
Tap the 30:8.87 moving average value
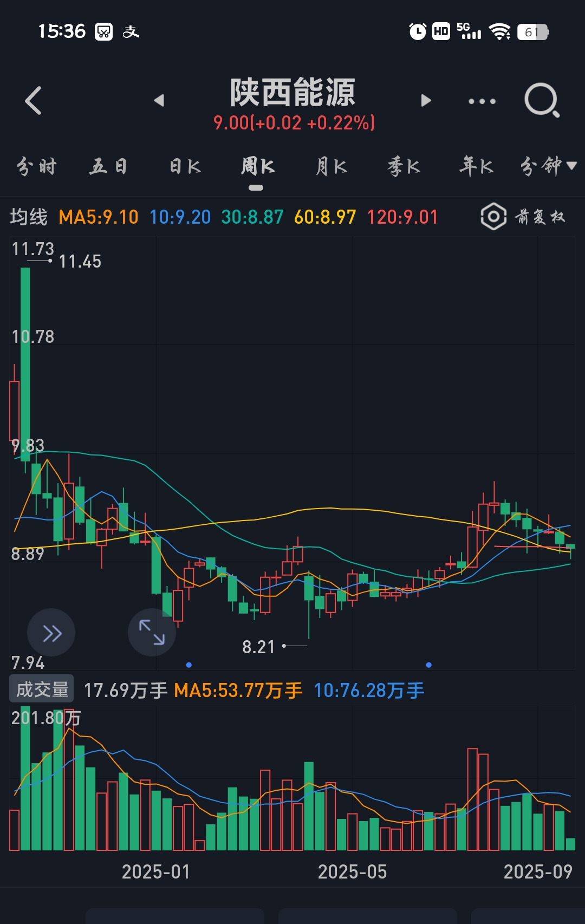252,217
